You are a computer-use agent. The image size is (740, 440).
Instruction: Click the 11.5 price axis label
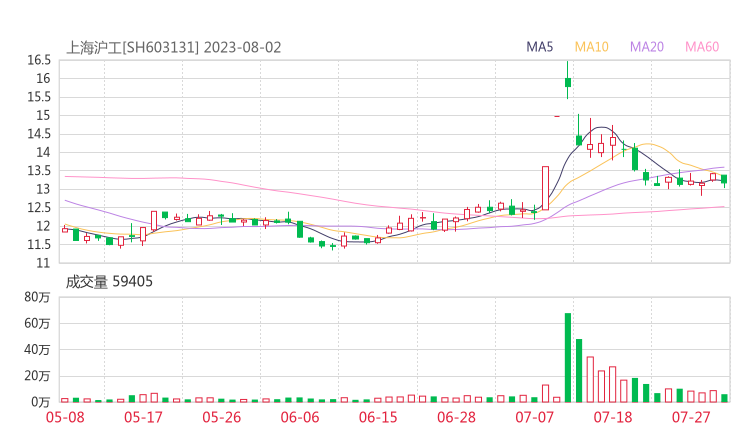[39, 245]
